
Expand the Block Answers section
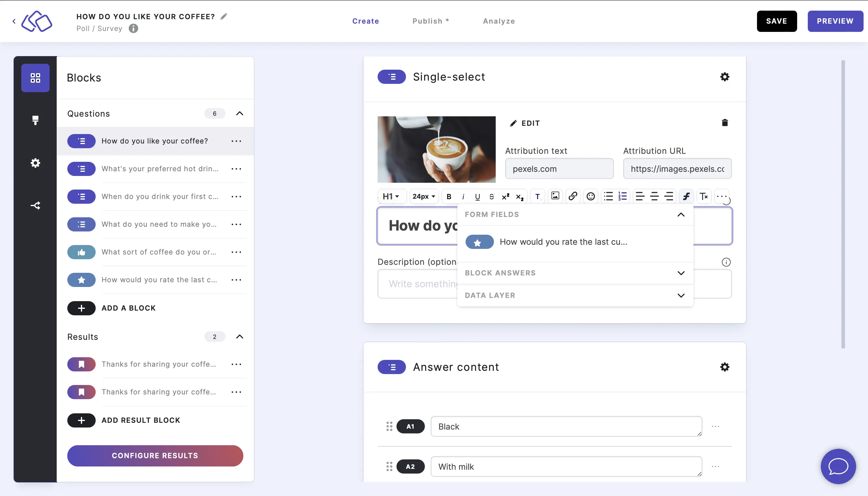(681, 273)
